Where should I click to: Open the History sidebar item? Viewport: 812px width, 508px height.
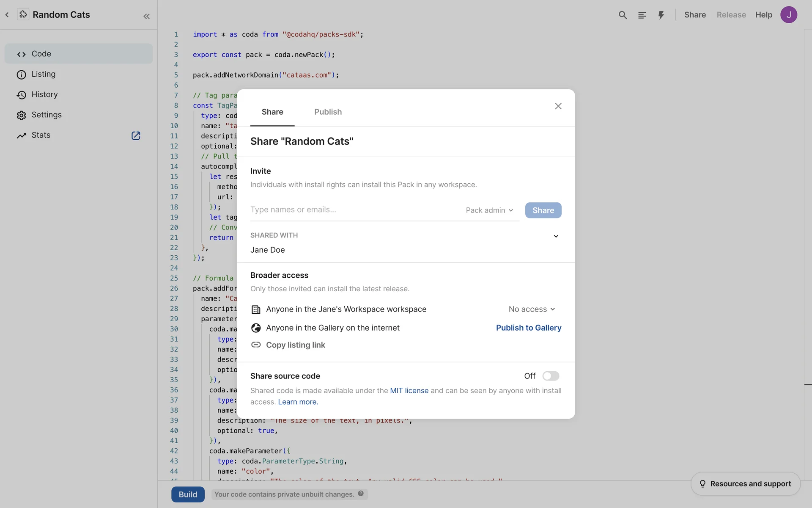44,94
